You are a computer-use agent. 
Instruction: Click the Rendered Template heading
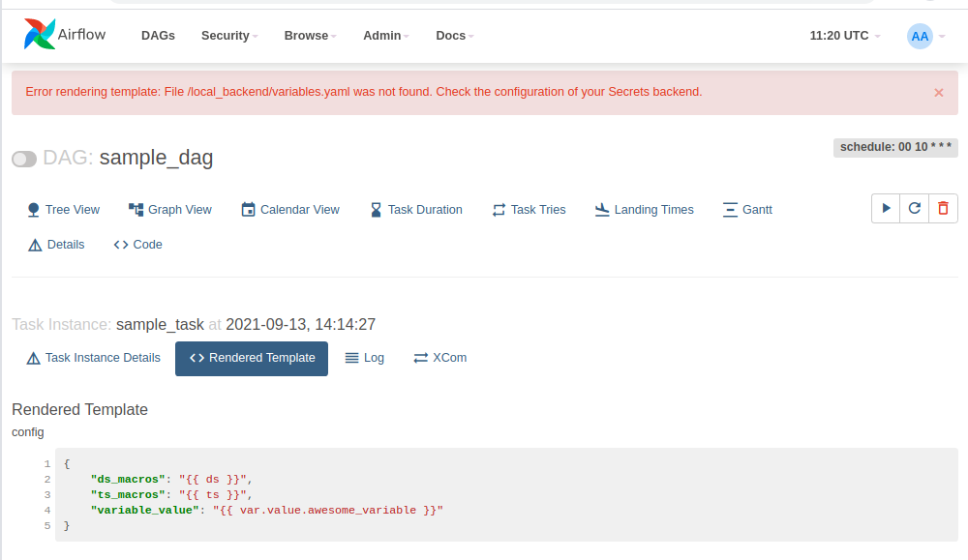pos(79,409)
